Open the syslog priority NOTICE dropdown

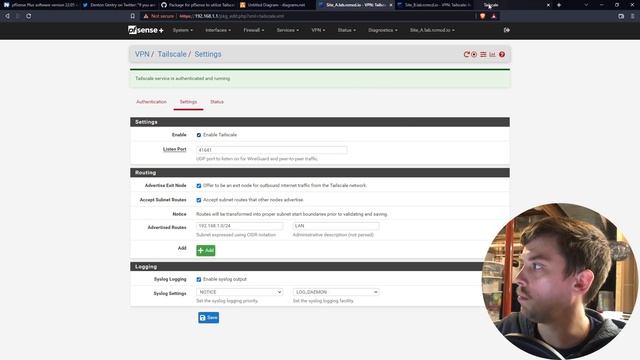tap(239, 292)
